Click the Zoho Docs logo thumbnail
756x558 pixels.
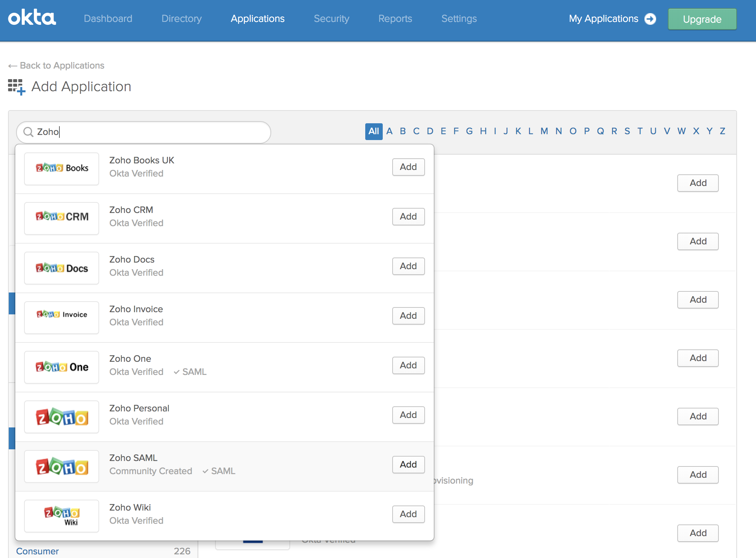62,267
